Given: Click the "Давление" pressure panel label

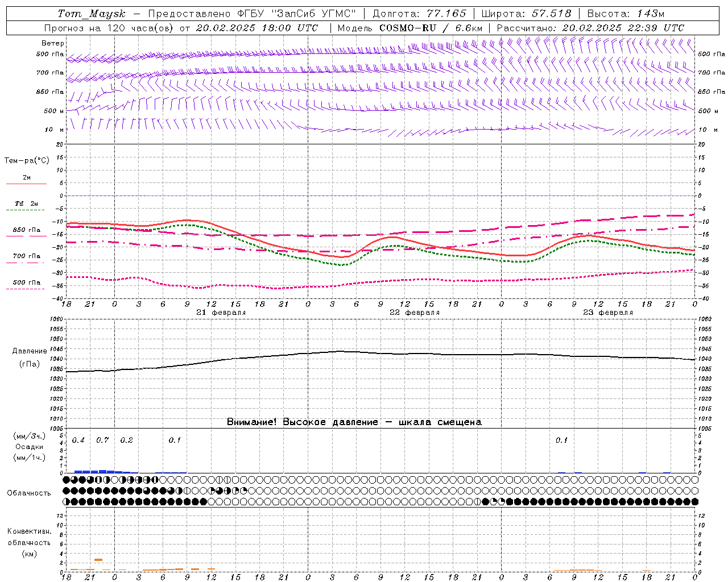Looking at the screenshot, I should pyautogui.click(x=30, y=351).
